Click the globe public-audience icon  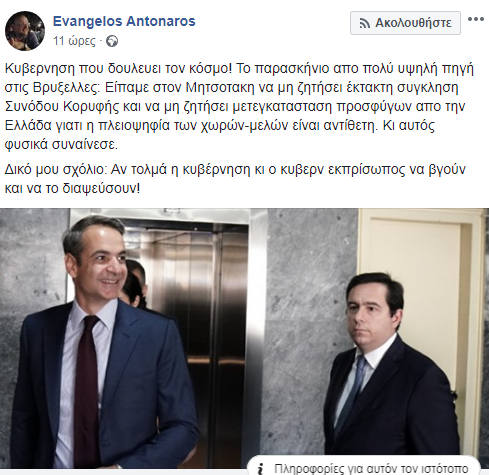pyautogui.click(x=112, y=41)
